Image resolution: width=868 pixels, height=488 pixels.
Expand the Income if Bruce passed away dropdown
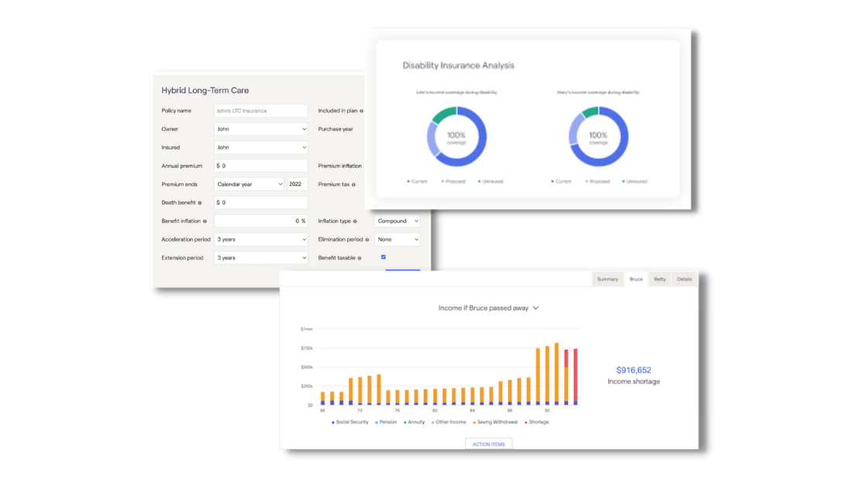[488, 308]
